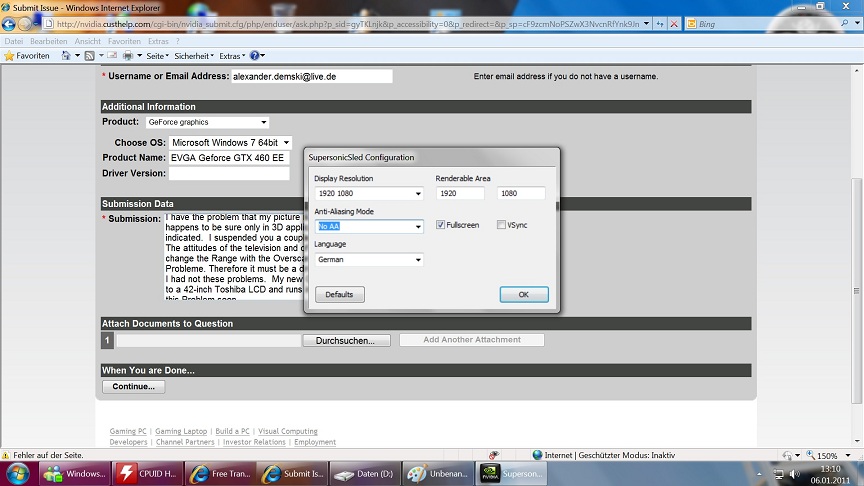Click the Home icon in the command bar
The height and width of the screenshot is (486, 864).
pos(66,56)
